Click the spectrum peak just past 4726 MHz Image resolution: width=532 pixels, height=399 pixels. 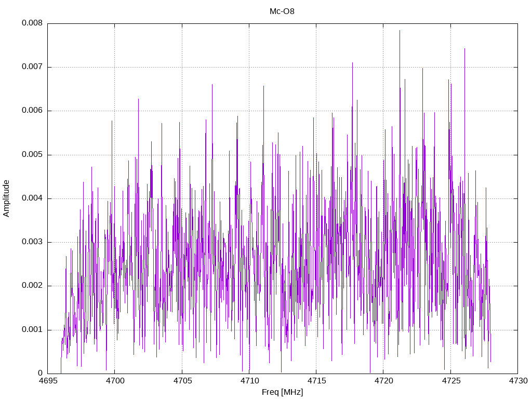[x=464, y=49]
